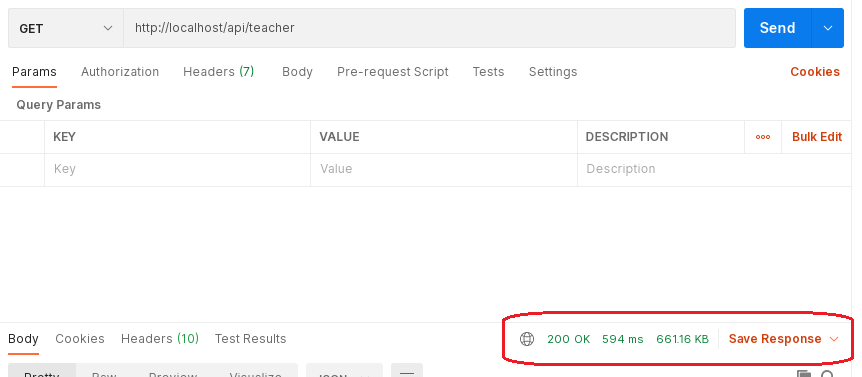Open the Cookies link at top right
This screenshot has height=377, width=862.
(x=815, y=72)
